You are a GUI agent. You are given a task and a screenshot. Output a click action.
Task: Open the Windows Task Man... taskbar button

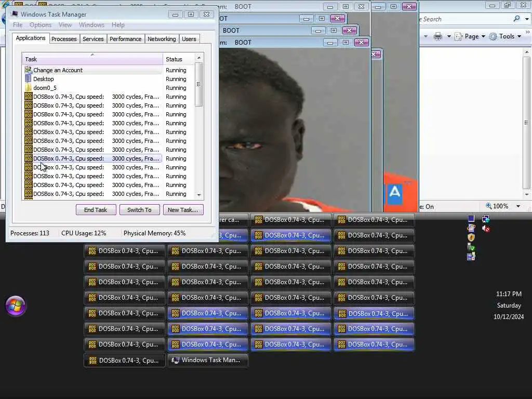point(208,360)
